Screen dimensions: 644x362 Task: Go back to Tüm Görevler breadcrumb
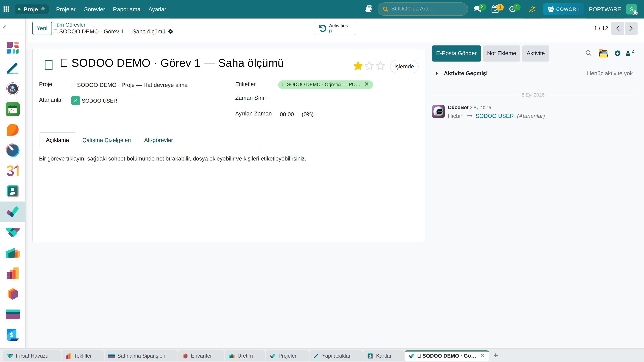click(69, 25)
